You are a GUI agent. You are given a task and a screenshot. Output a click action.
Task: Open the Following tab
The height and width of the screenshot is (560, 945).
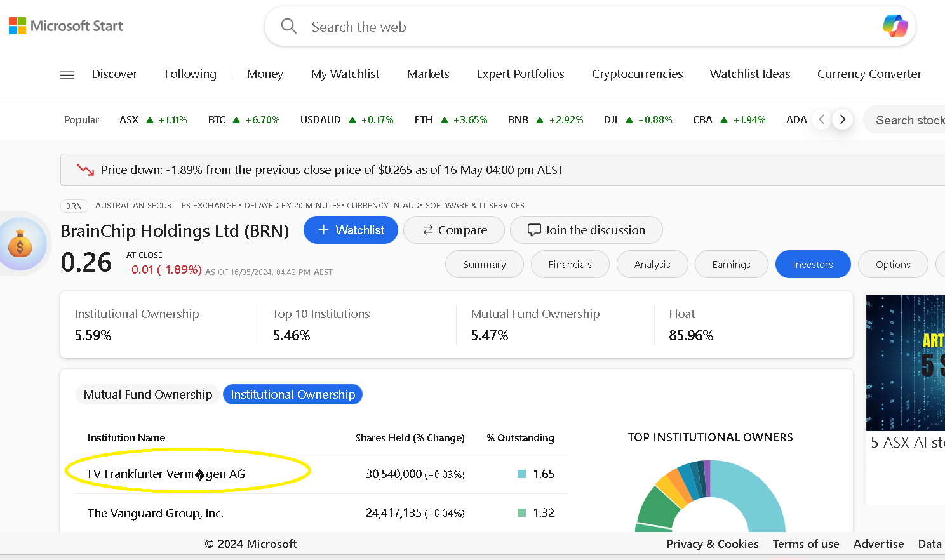(x=191, y=74)
